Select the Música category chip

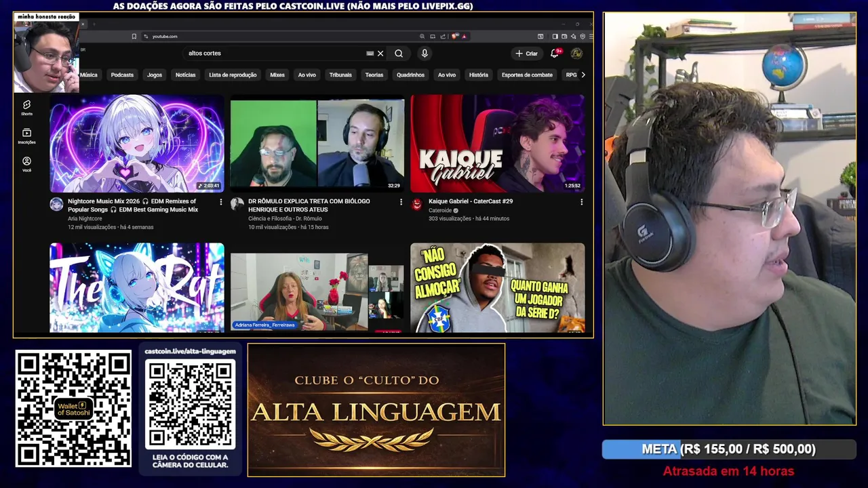pyautogui.click(x=89, y=75)
